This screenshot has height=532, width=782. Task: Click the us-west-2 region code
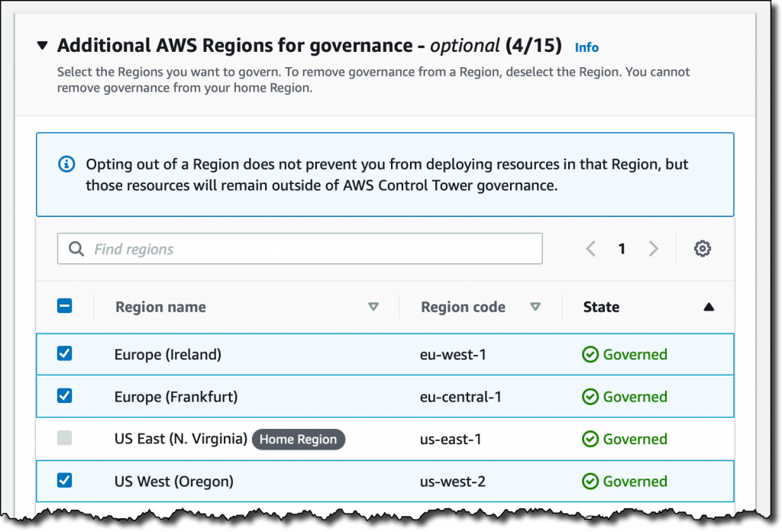click(452, 482)
